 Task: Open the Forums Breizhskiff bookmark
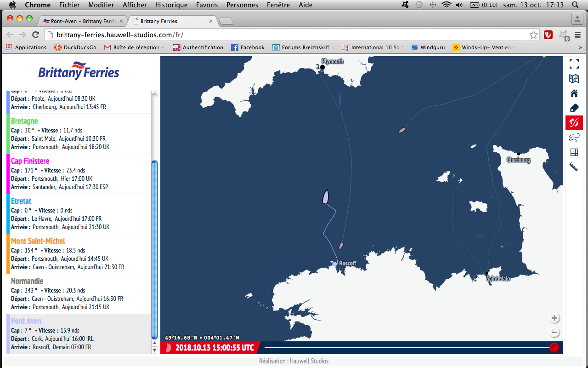(303, 47)
